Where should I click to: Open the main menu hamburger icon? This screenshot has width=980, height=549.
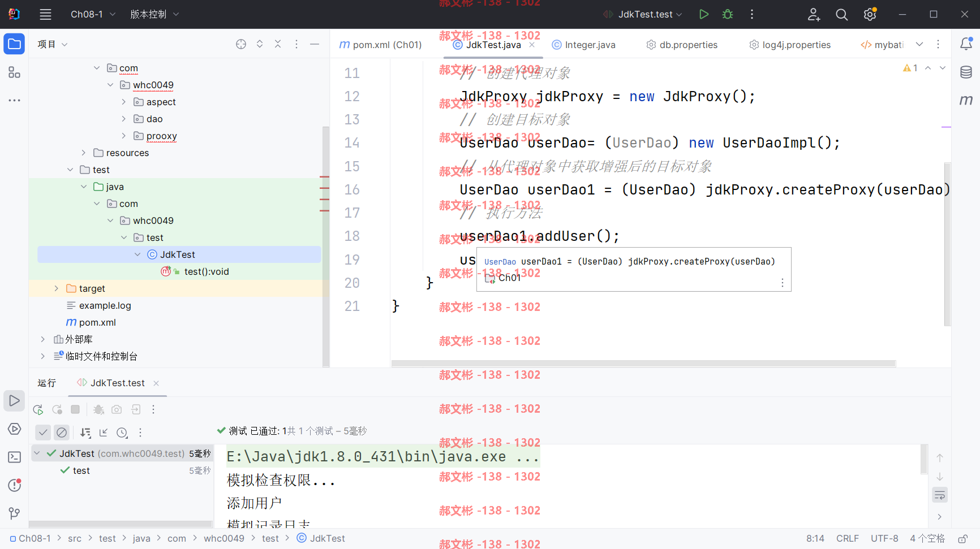point(45,15)
